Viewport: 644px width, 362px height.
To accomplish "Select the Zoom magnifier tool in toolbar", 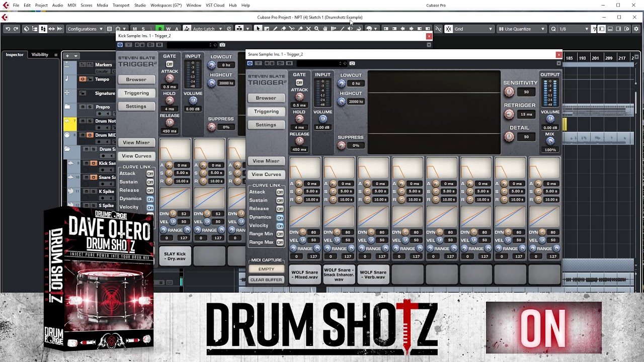I will click(x=316, y=29).
